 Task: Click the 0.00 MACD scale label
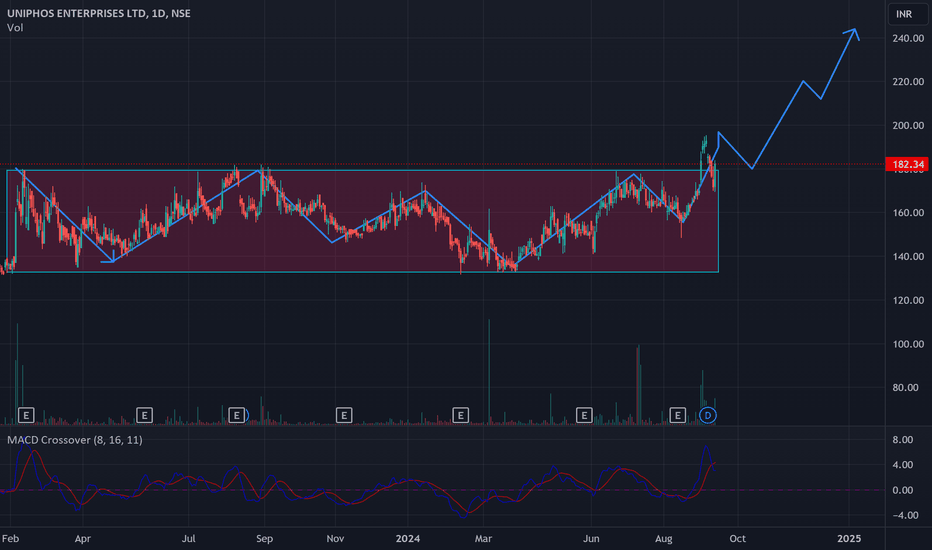(x=903, y=491)
